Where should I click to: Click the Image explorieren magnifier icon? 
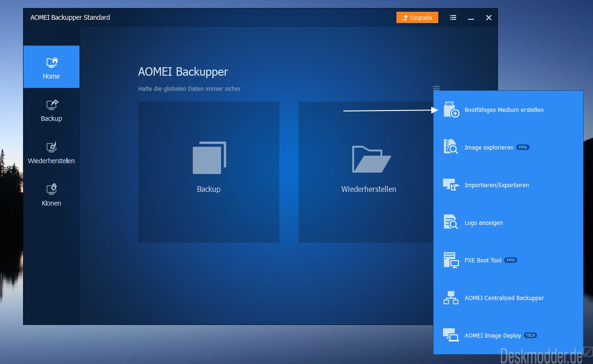click(x=451, y=147)
